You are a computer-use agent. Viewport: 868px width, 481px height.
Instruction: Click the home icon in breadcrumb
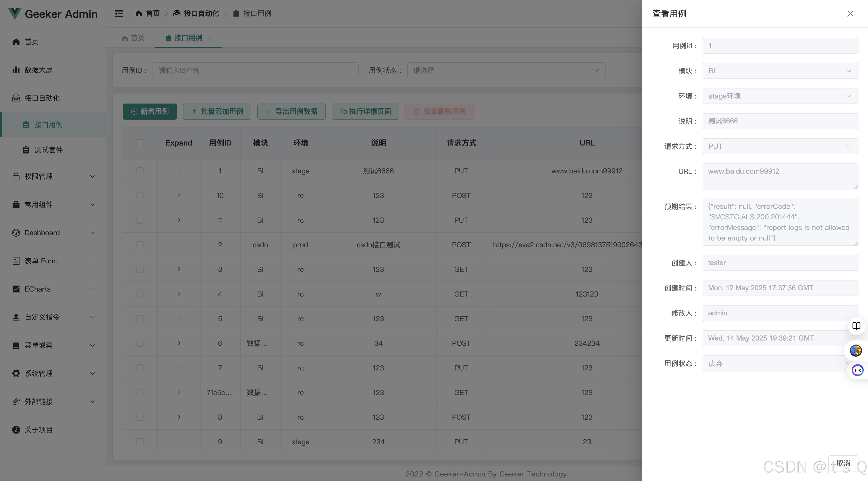click(x=138, y=14)
